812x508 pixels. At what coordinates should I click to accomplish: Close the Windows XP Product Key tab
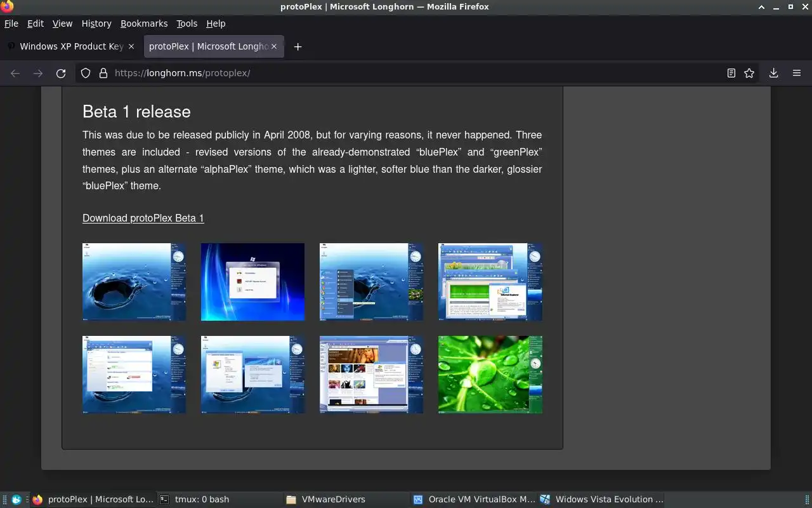[131, 46]
